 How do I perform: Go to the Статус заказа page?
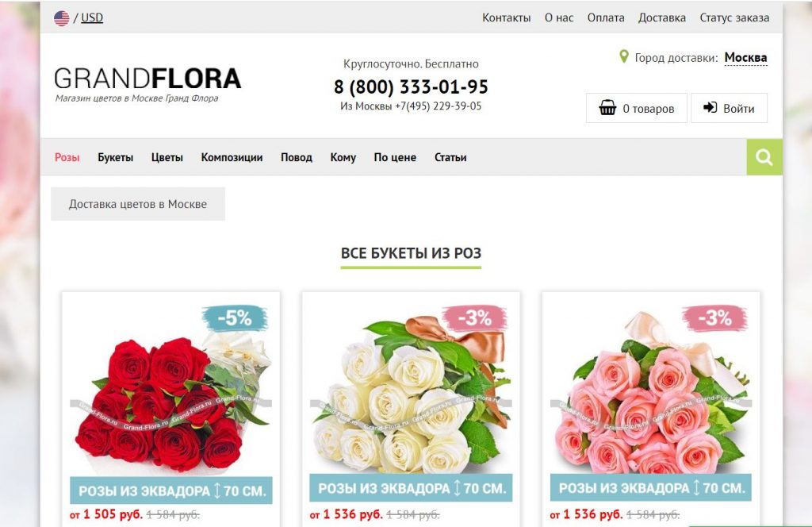[x=734, y=17]
